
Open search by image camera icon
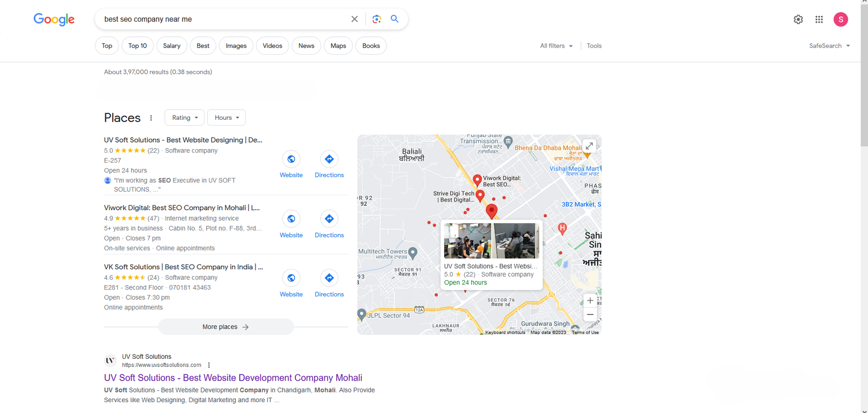[376, 19]
